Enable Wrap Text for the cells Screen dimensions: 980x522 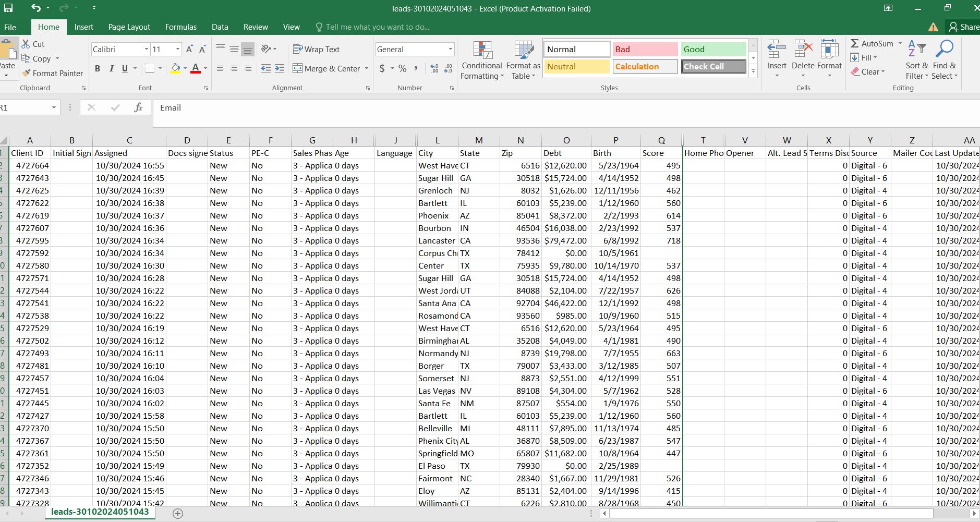[x=316, y=49]
